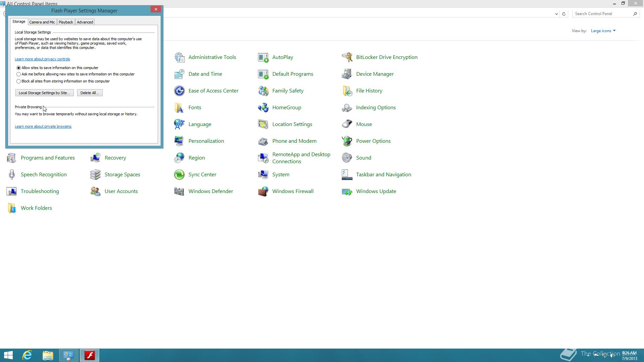Open the Phone and Modem icon
The height and width of the screenshot is (362, 644).
pyautogui.click(x=263, y=141)
